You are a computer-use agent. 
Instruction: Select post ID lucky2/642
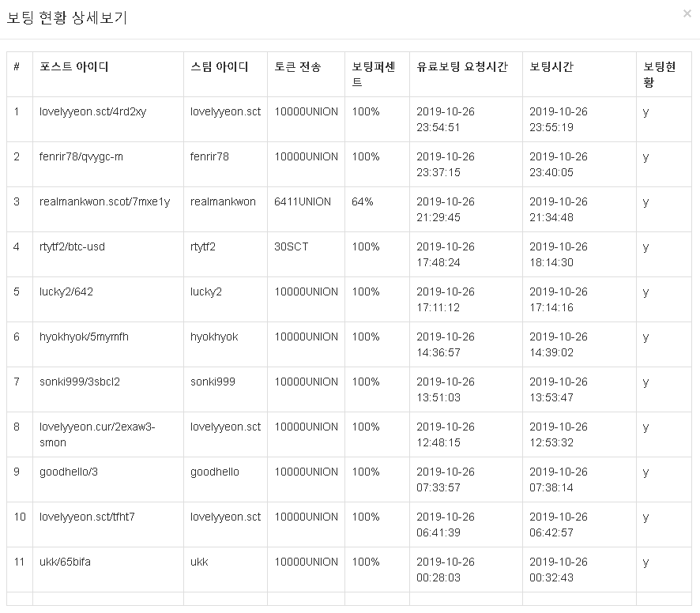(66, 292)
